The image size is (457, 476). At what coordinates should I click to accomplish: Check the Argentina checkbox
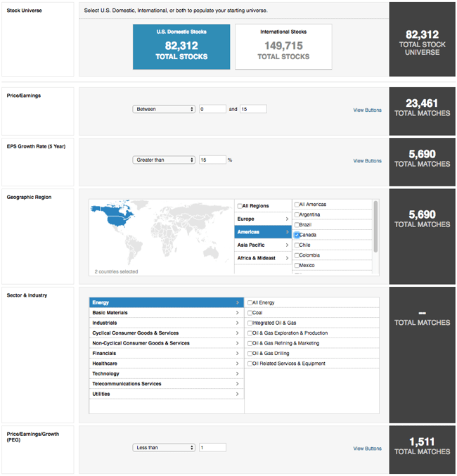click(297, 215)
